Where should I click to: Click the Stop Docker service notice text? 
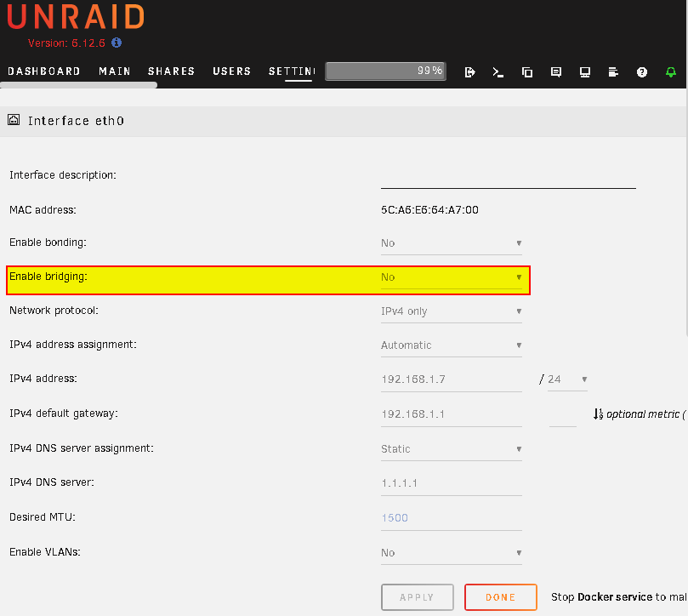click(x=618, y=597)
